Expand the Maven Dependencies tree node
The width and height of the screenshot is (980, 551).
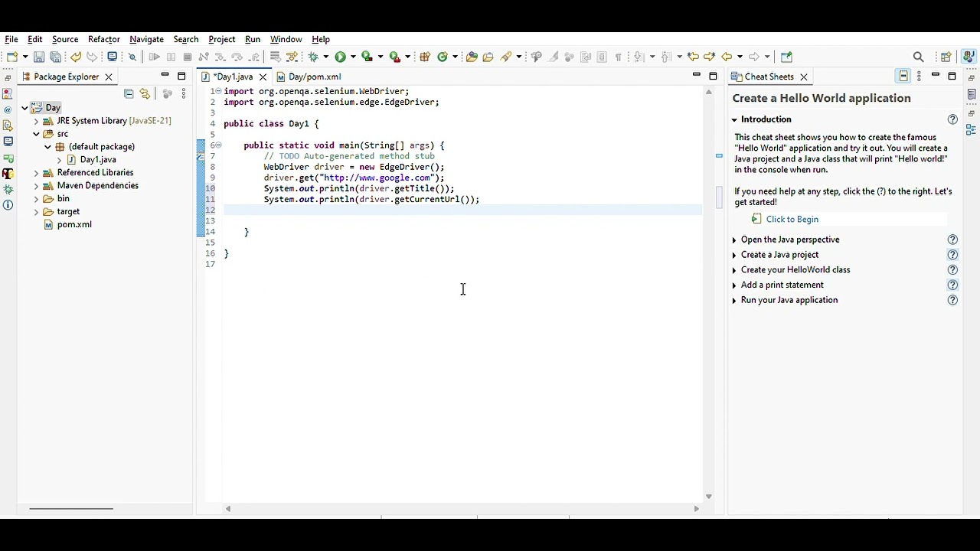click(x=36, y=186)
